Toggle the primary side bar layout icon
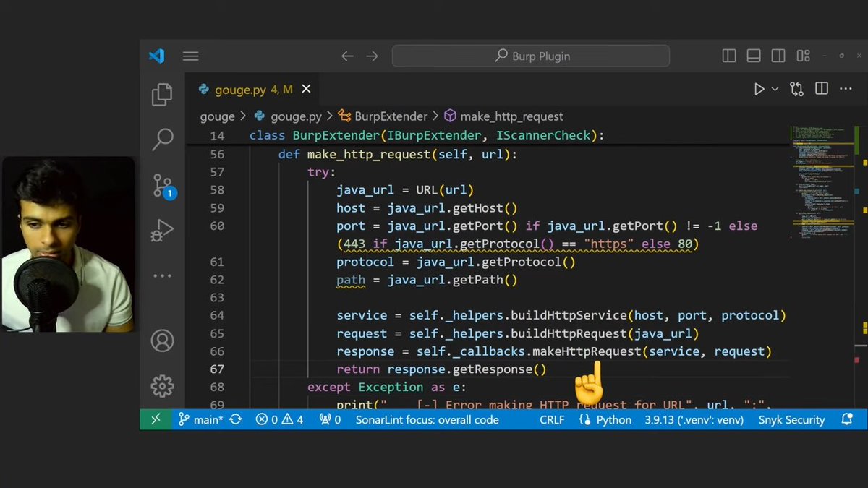This screenshot has width=868, height=488. (x=729, y=56)
